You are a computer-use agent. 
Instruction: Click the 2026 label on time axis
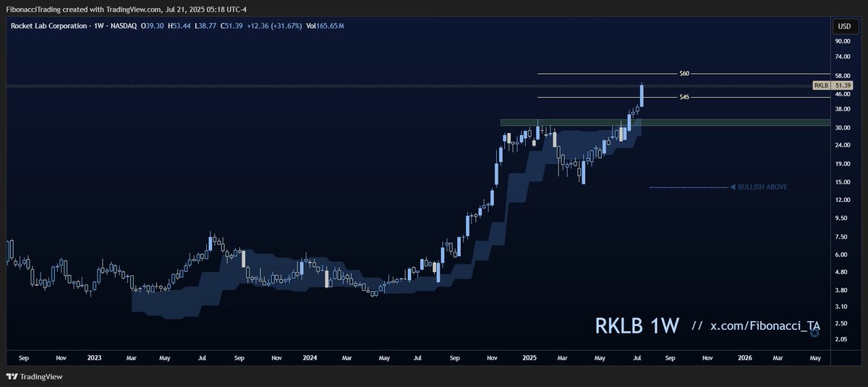pyautogui.click(x=744, y=357)
